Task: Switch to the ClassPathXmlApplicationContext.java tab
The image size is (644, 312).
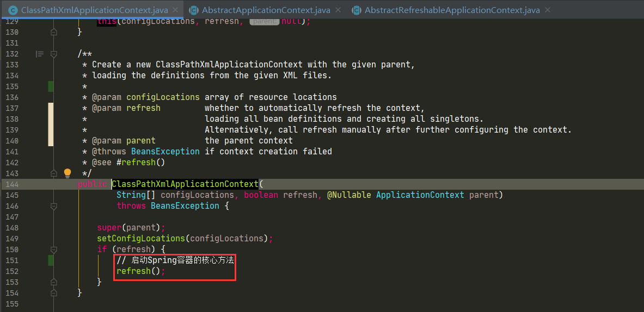Action: 94,9
